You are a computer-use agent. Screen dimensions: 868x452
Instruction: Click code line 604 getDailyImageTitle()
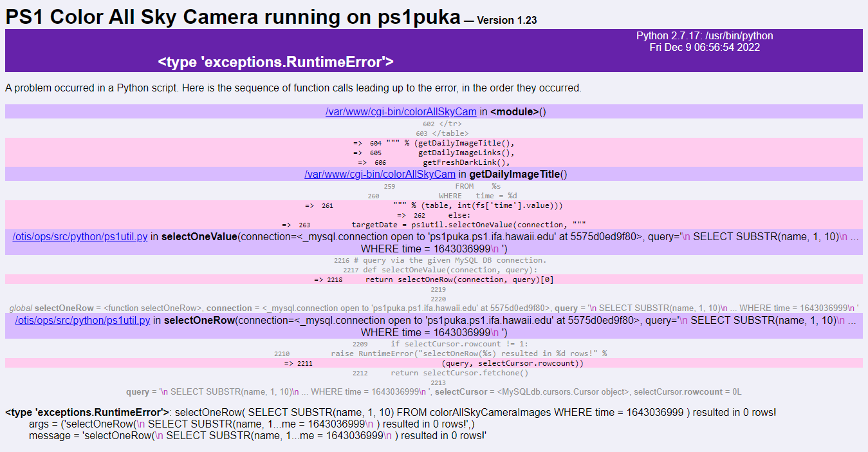tap(434, 143)
